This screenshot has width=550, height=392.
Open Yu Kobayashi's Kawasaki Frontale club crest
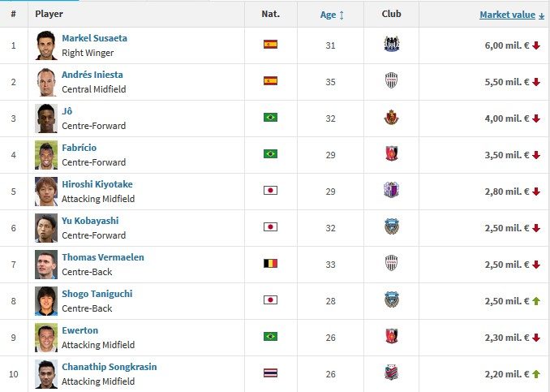click(392, 226)
